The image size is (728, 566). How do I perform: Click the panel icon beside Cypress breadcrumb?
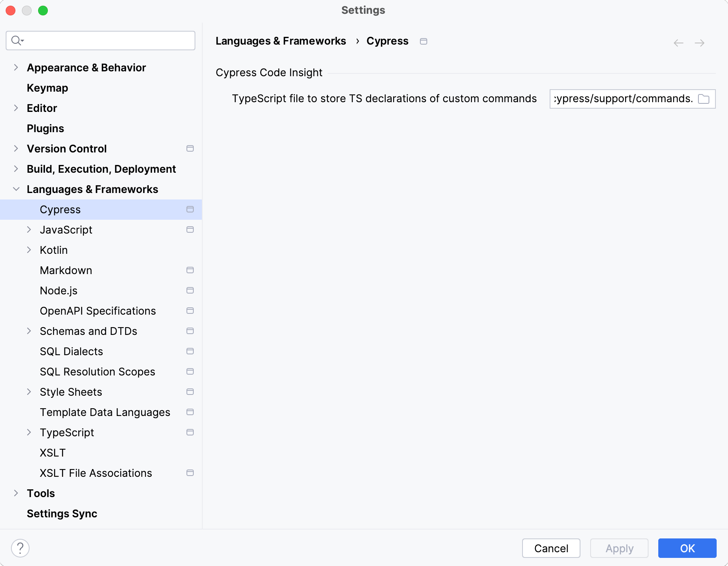[x=424, y=41]
